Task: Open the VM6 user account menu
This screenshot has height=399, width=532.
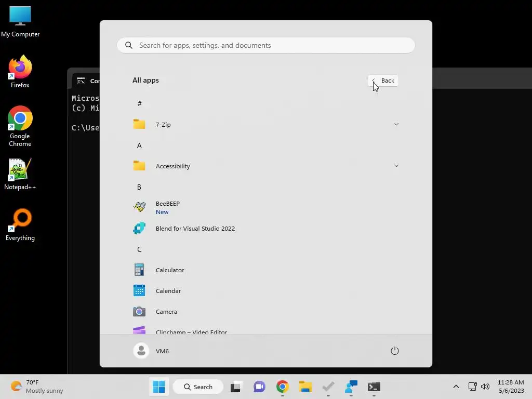Action: pos(151,351)
